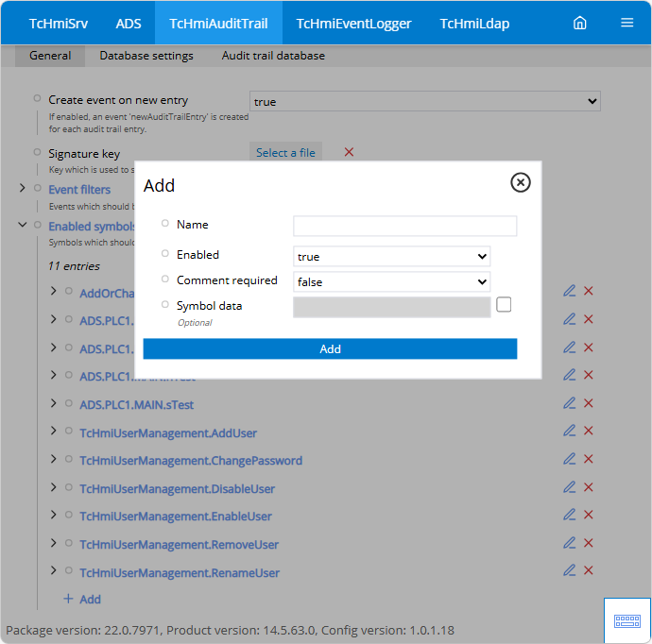Open the TcHmiUserManagement.EnableUser link

(176, 516)
